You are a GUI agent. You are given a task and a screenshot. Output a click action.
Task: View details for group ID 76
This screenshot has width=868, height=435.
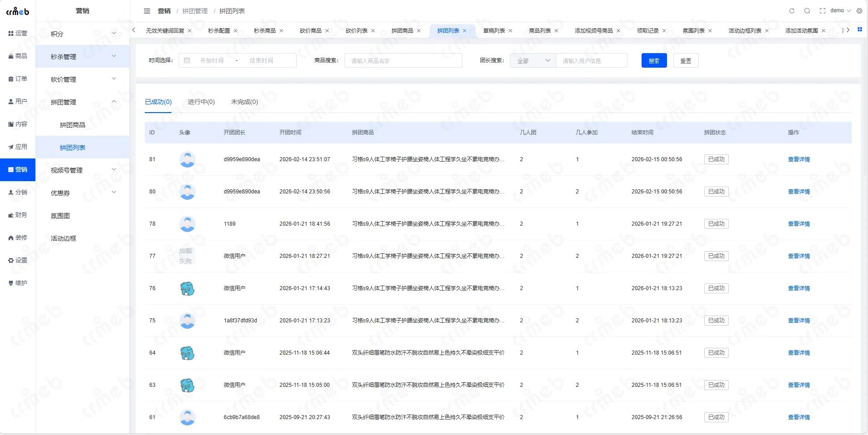(x=799, y=288)
